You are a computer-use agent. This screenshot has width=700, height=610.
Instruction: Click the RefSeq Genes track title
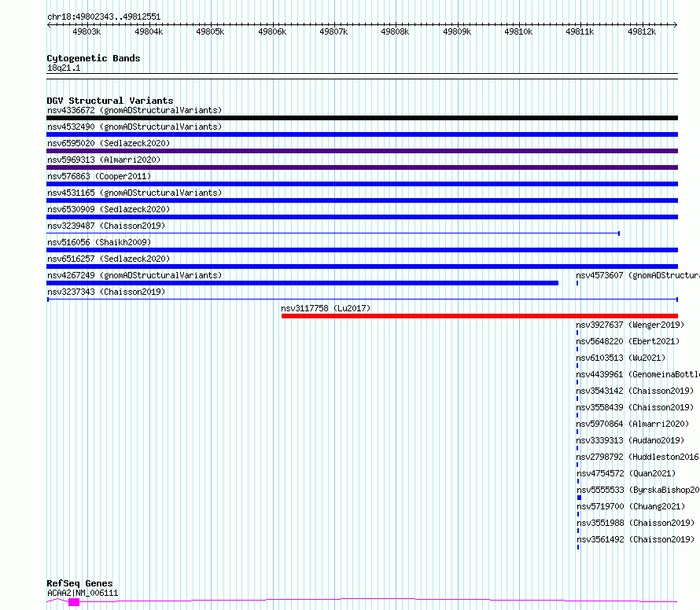pyautogui.click(x=79, y=583)
